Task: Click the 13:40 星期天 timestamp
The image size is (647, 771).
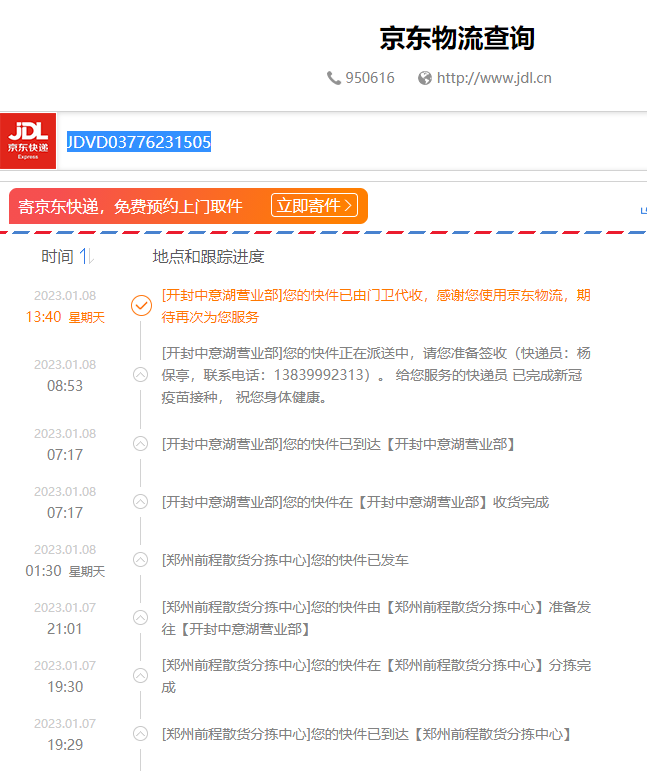Action: (65, 317)
